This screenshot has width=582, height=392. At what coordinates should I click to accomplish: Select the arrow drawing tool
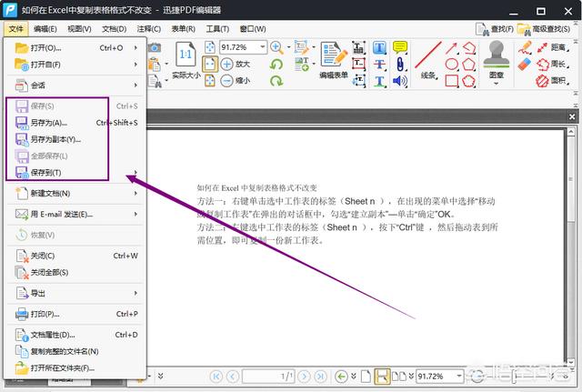click(x=451, y=48)
